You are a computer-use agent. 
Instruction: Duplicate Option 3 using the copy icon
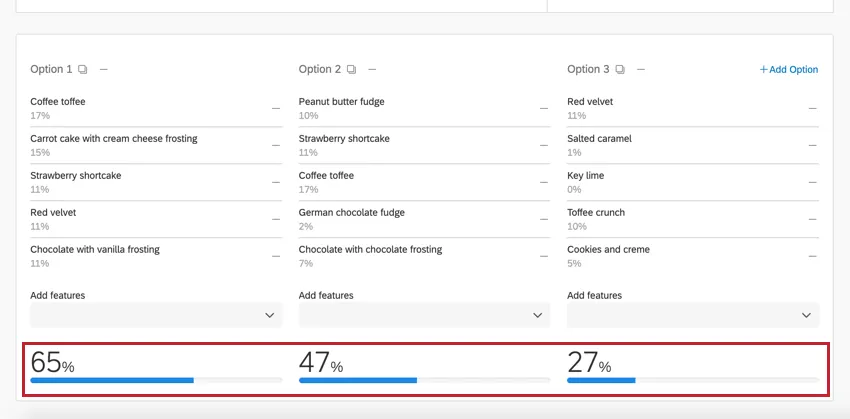(620, 70)
